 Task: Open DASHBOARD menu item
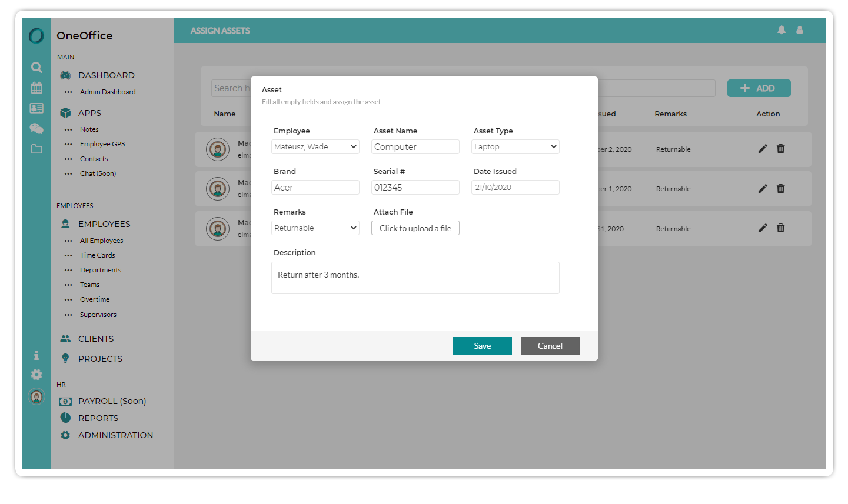pyautogui.click(x=107, y=75)
